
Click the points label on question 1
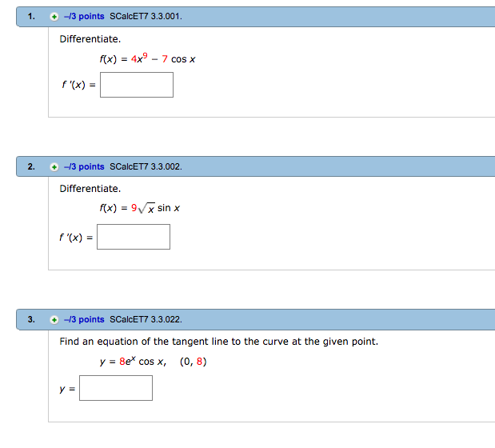pyautogui.click(x=82, y=15)
